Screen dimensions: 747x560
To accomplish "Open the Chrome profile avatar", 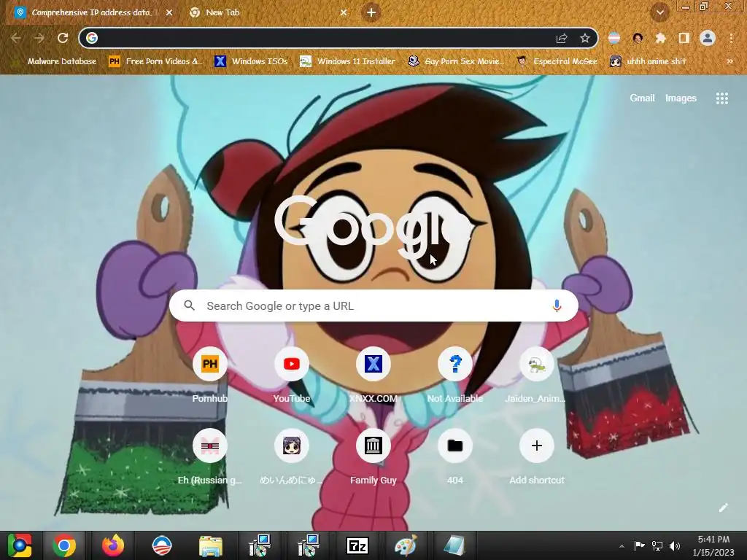I will (x=708, y=38).
